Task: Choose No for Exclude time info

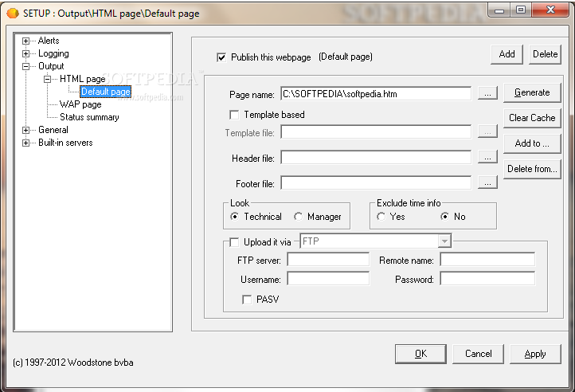Action: coord(444,217)
